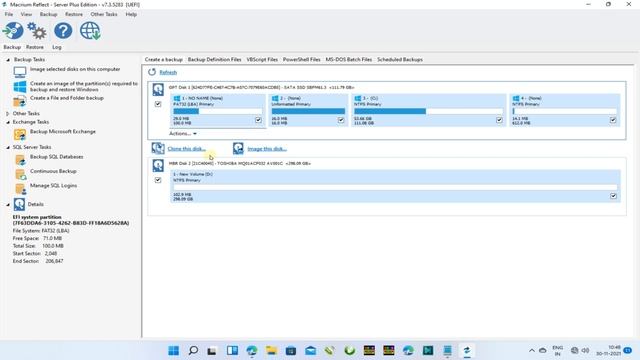640x360 pixels.
Task: Click the globe download toolbar icon
Action: [90, 31]
